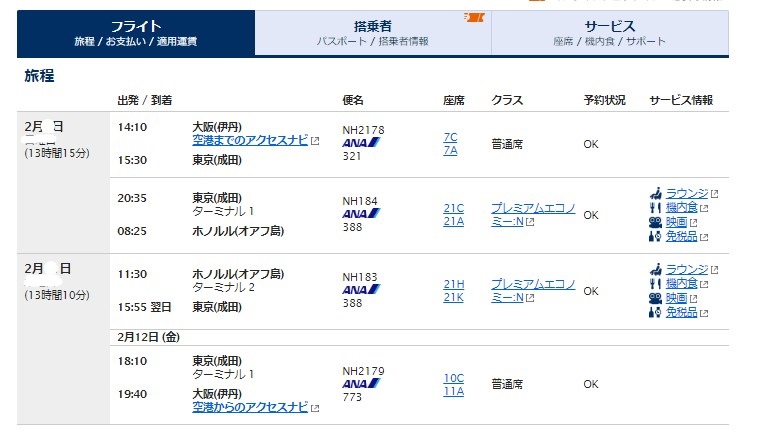Click the 映画 link in NH183 row
Screen dimensions: 759x434
pyautogui.click(x=676, y=298)
